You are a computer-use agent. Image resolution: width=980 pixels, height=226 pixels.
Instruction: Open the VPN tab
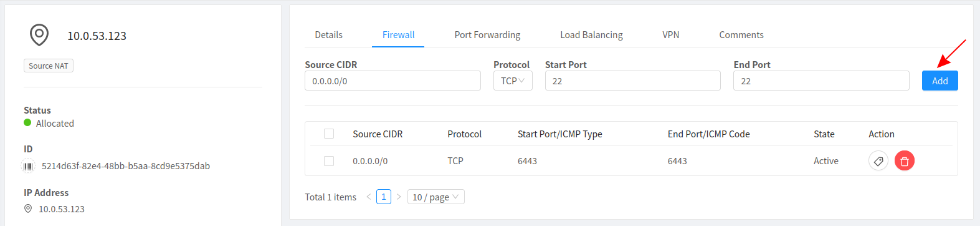pyautogui.click(x=671, y=35)
